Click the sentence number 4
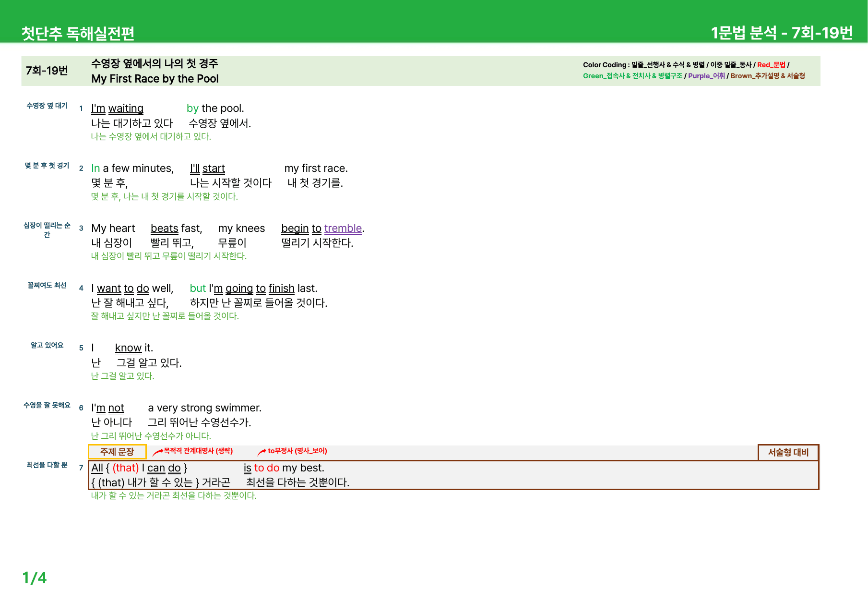868x614 pixels. tap(81, 288)
